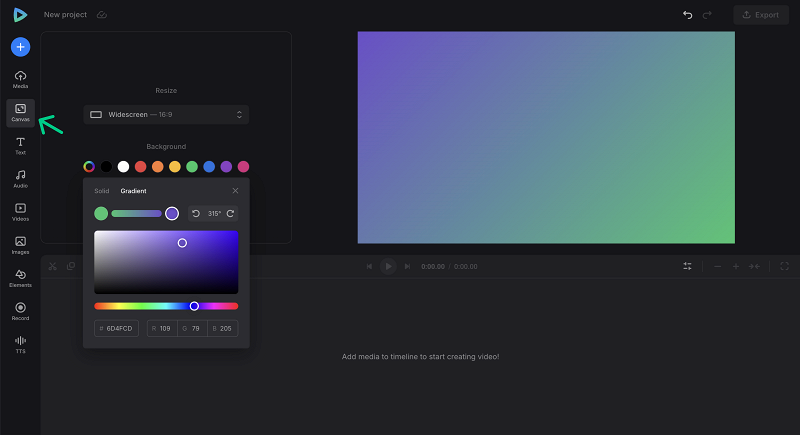Zoom in the timeline with plus
Viewport: 800px width, 435px height.
coord(736,266)
